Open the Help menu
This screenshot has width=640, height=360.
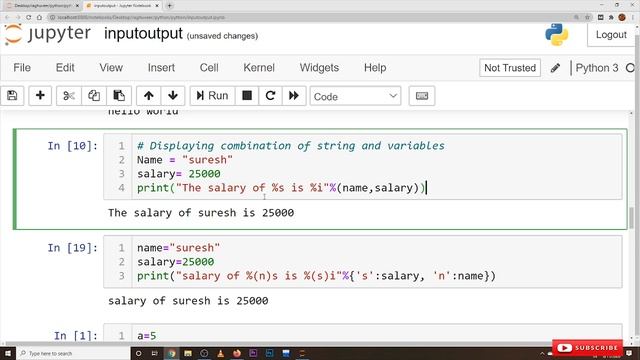click(x=375, y=68)
